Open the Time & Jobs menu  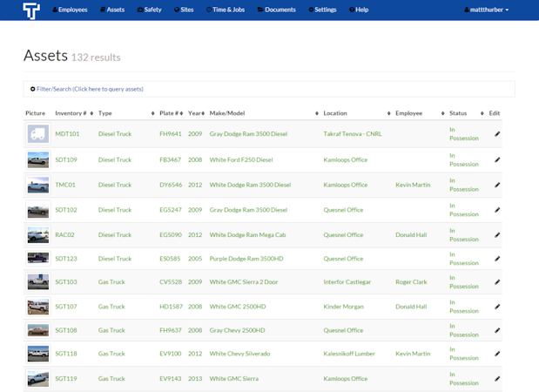pyautogui.click(x=226, y=10)
